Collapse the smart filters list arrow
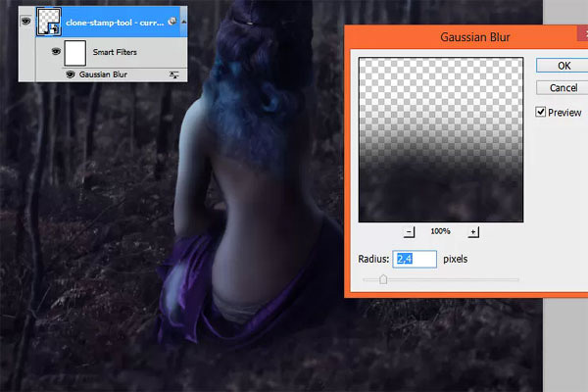Image resolution: width=588 pixels, height=392 pixels. pos(184,22)
